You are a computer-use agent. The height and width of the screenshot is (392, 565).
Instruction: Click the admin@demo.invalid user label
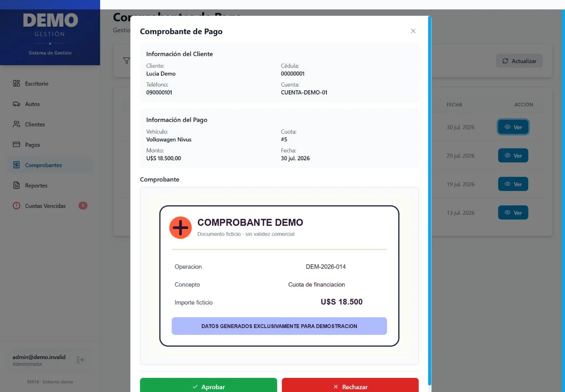[39, 357]
